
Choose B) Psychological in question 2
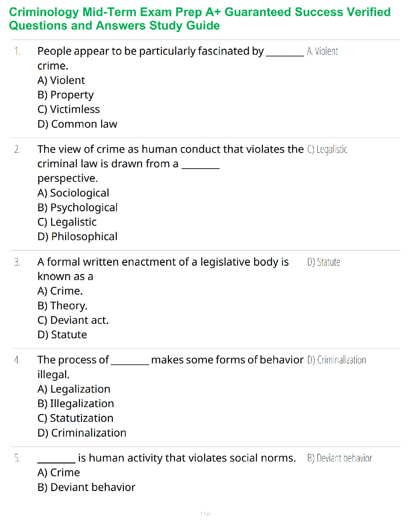point(78,208)
